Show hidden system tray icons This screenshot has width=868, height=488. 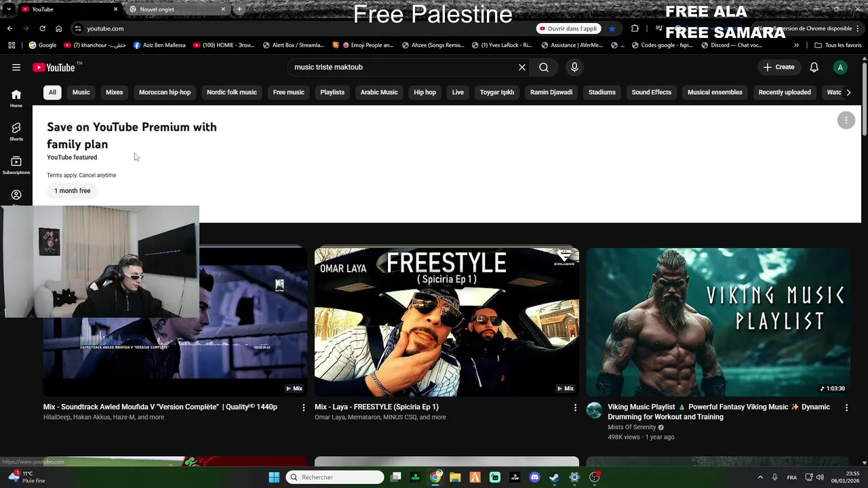click(759, 477)
